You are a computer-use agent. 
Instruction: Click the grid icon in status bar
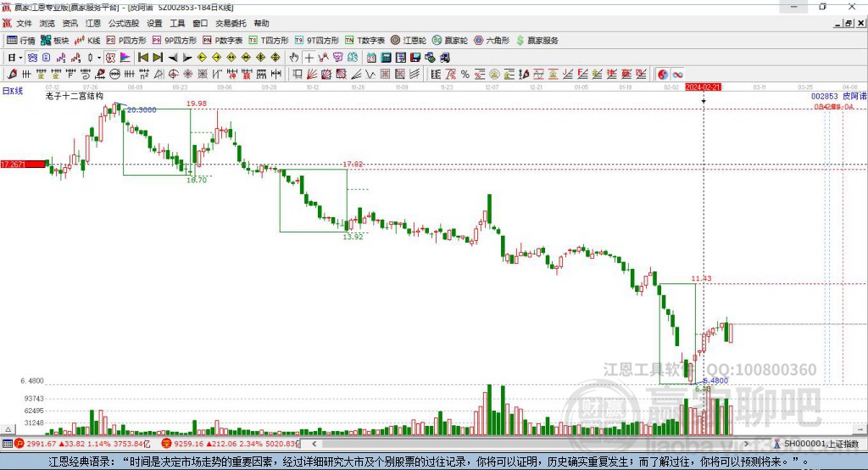(x=7, y=444)
